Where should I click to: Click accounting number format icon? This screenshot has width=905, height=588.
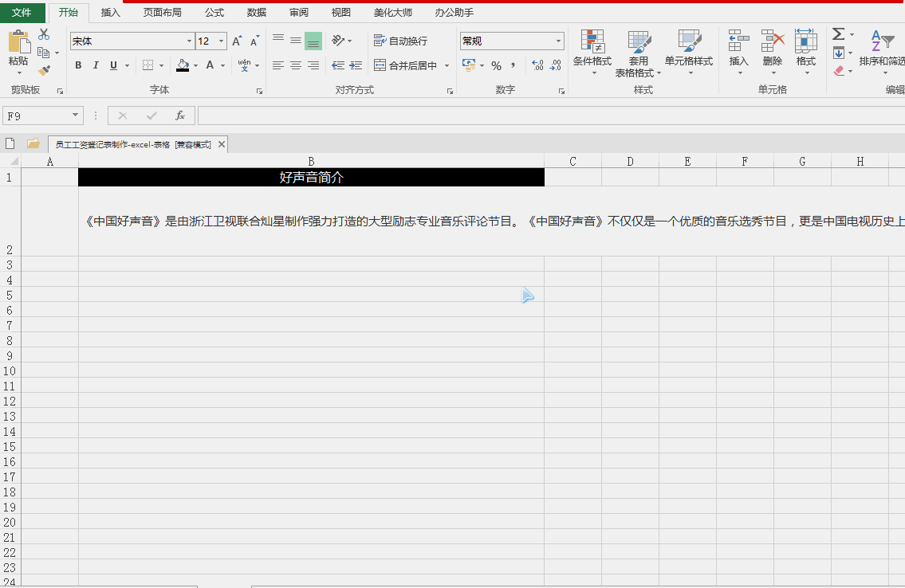click(469, 65)
